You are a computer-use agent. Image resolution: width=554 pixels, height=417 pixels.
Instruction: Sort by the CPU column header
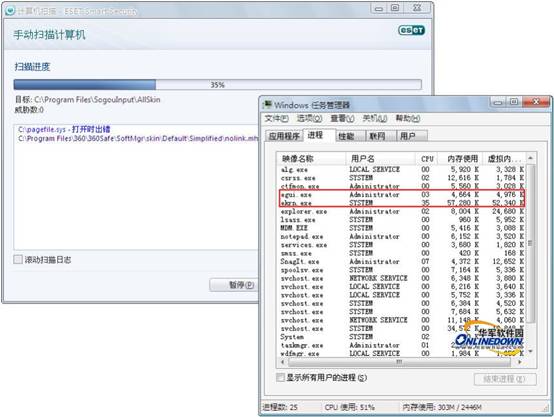click(x=426, y=159)
